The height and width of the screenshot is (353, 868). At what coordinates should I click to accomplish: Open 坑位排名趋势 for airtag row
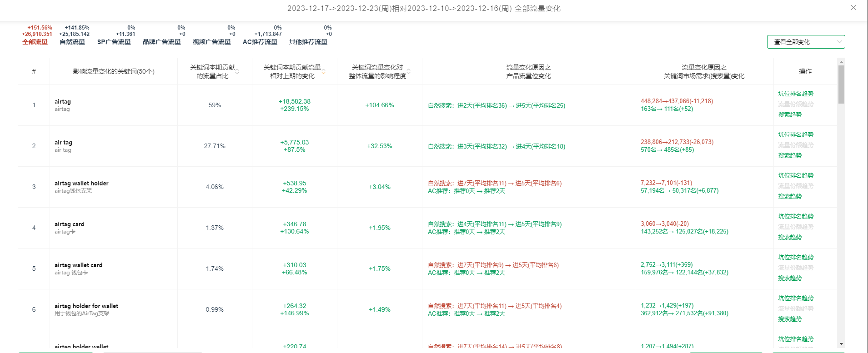(x=796, y=94)
